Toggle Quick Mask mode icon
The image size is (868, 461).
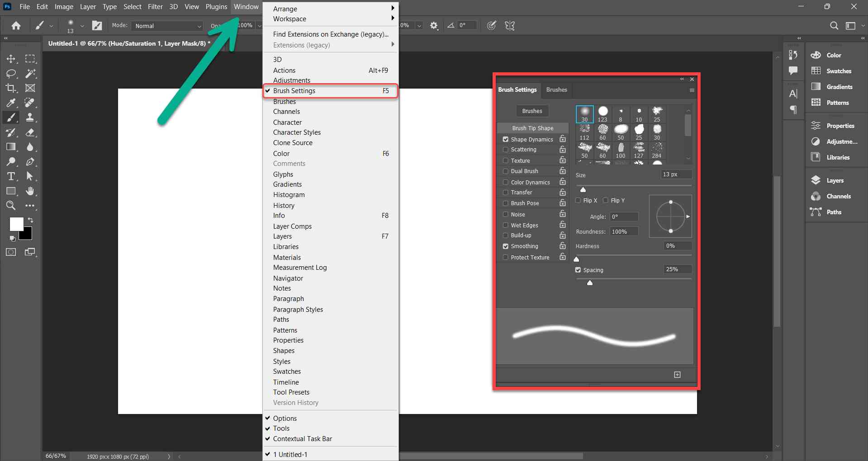(11, 252)
